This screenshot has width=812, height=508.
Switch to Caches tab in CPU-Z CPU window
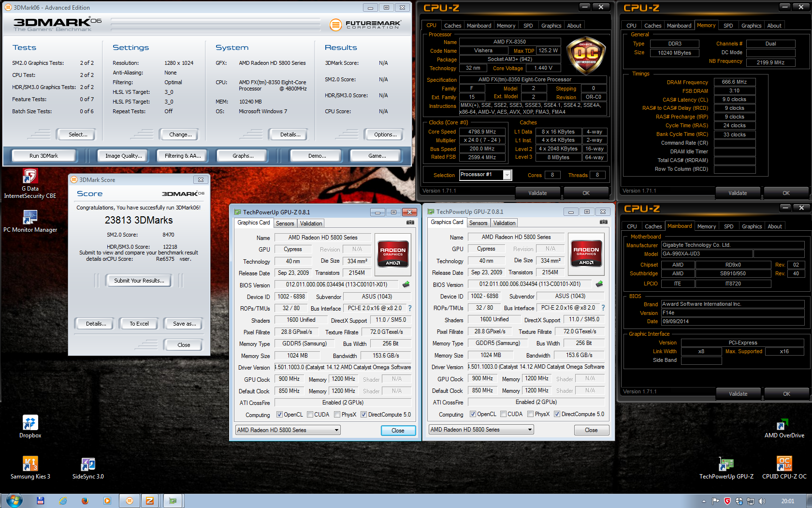click(452, 26)
